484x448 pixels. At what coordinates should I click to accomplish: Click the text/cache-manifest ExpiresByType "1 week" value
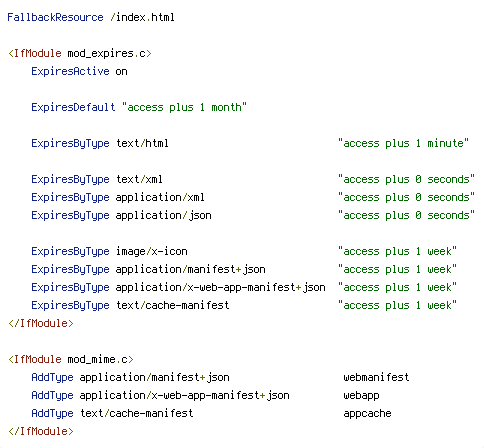click(397, 305)
